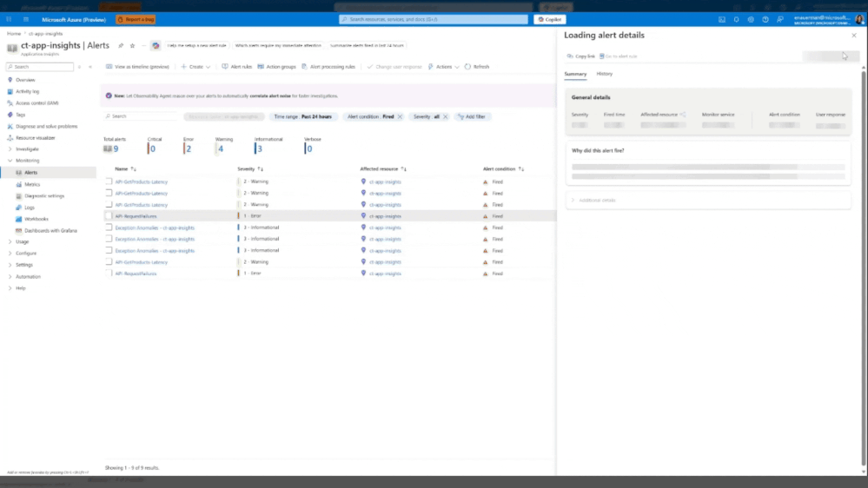The image size is (868, 488).
Task: Refresh the alerts list
Action: tap(477, 67)
